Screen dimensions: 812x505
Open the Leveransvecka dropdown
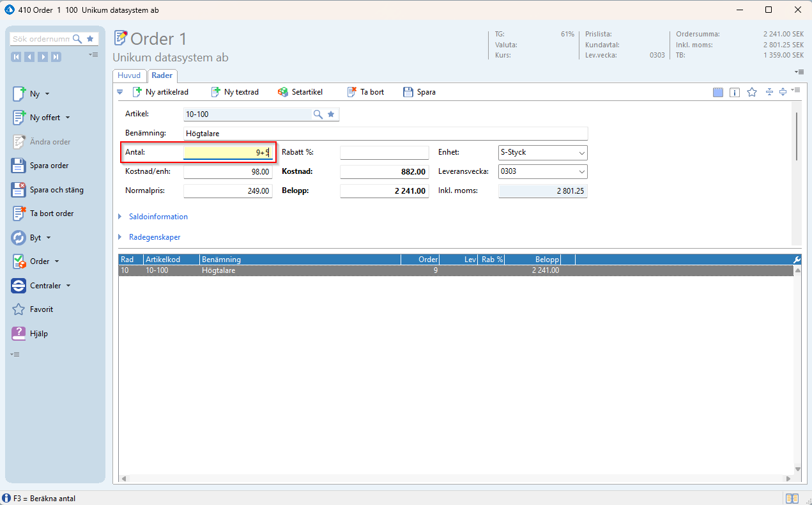(x=581, y=172)
